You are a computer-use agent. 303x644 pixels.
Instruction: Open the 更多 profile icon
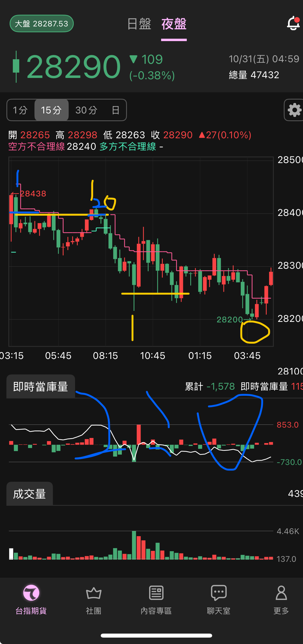click(281, 593)
